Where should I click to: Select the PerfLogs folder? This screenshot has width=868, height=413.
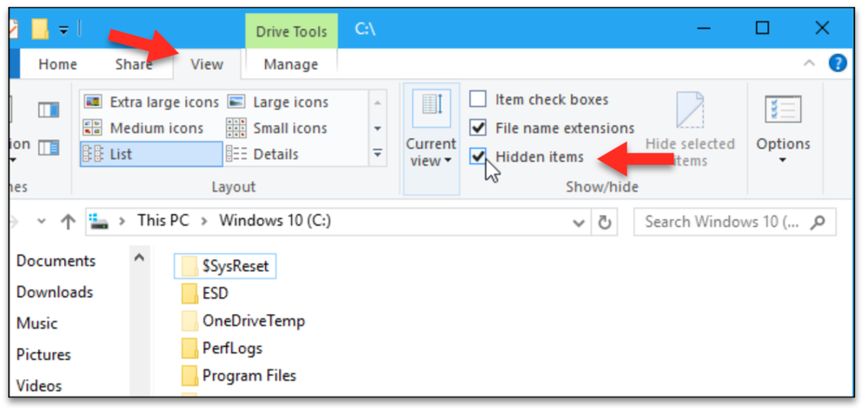(222, 349)
